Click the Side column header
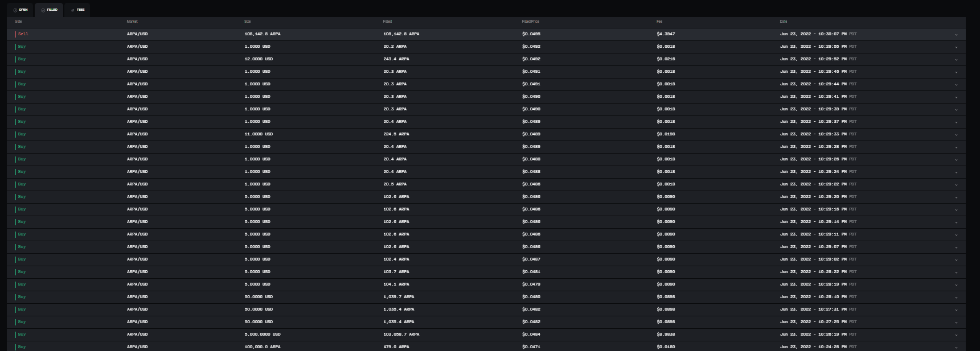Viewport: 980px width, 351px height. (18, 22)
